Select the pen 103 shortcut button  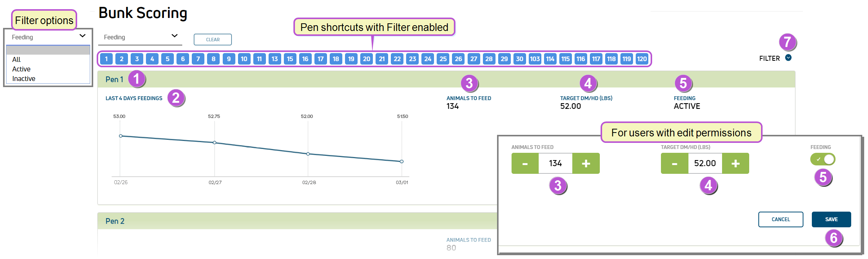tap(534, 59)
